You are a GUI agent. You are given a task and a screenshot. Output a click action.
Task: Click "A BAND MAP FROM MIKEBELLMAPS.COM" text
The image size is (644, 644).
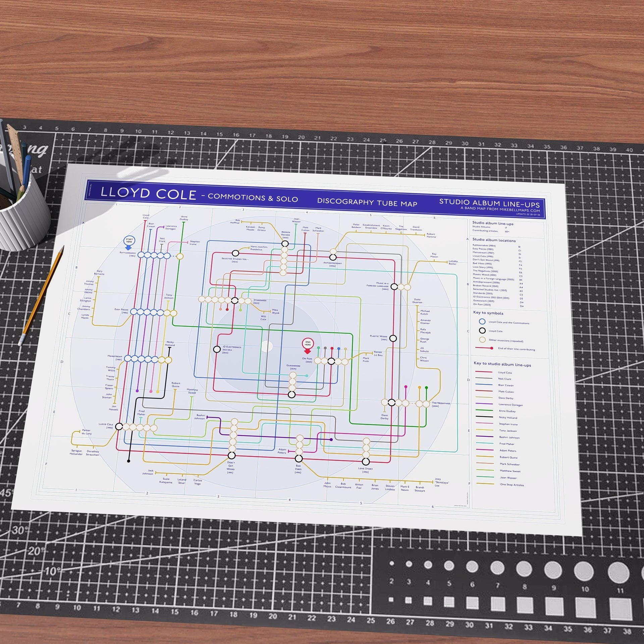click(500, 209)
